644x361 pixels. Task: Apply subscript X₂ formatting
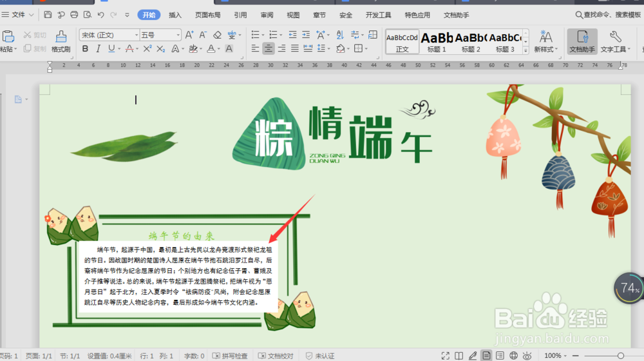[160, 49]
